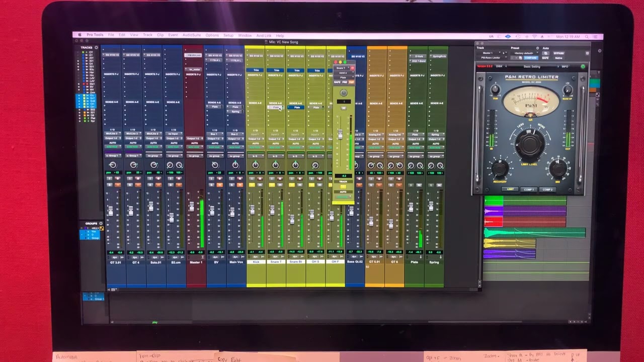Turn the Kick track pan knob
The width and height of the screenshot is (644, 362).
[256, 165]
